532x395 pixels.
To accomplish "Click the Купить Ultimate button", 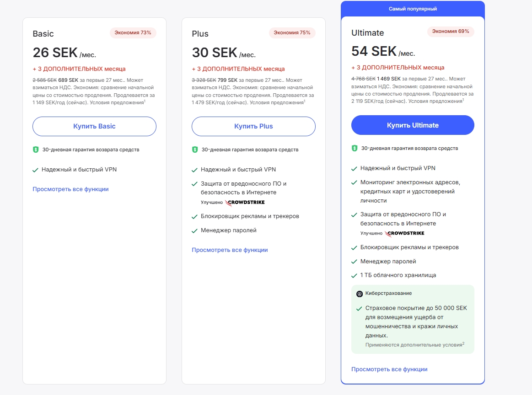I will point(412,125).
